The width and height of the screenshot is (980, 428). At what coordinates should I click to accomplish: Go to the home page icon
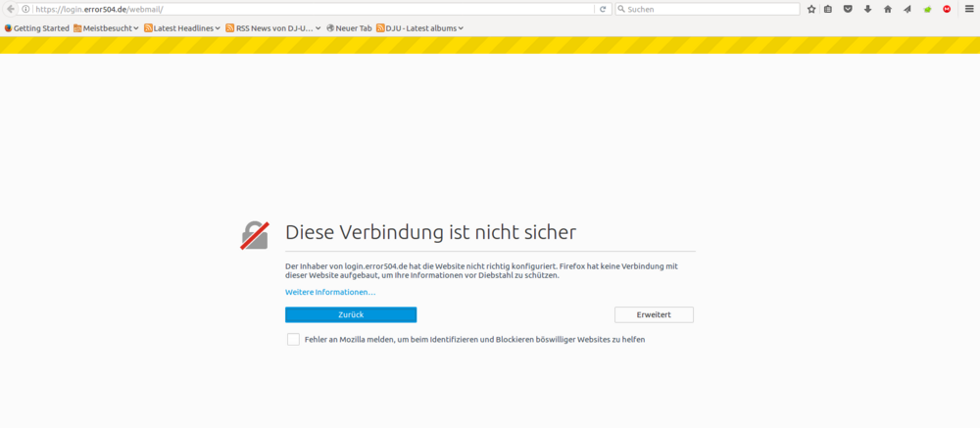click(x=888, y=10)
